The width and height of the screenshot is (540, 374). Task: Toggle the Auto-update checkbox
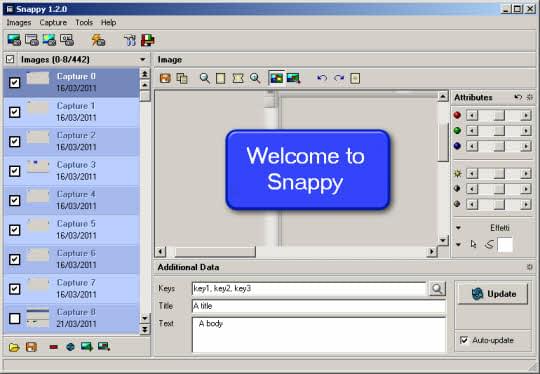point(464,340)
